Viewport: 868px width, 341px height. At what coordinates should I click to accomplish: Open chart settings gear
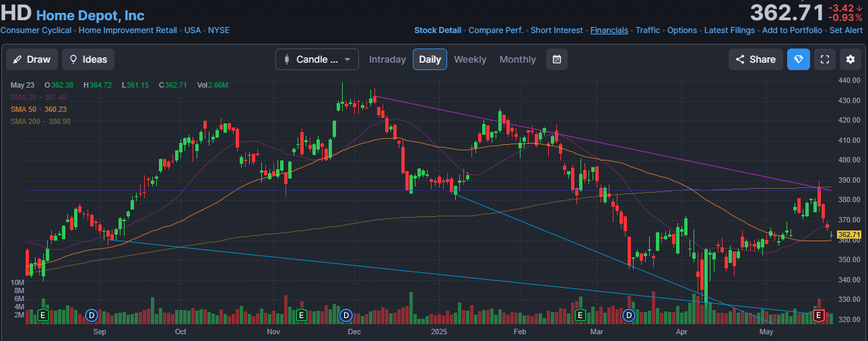point(850,59)
